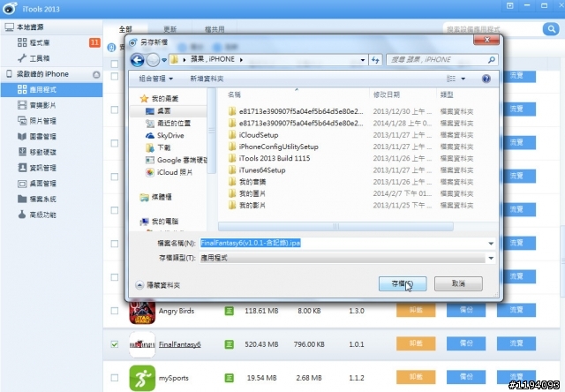Sort files by 類型 column

tap(447, 94)
